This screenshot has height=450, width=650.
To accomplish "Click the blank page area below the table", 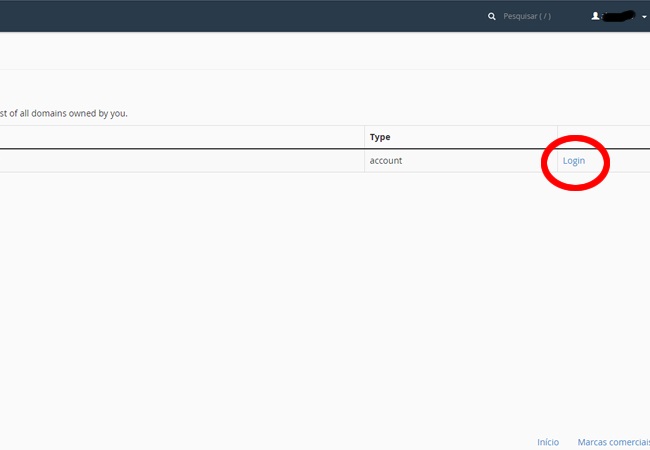I will tap(300, 300).
